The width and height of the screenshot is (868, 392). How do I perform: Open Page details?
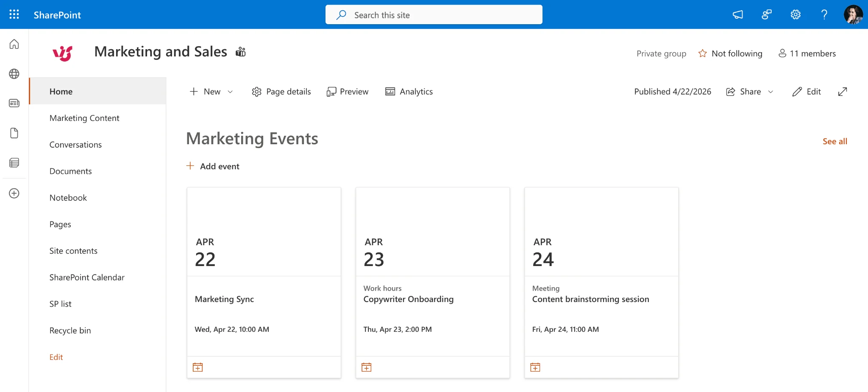coord(281,92)
